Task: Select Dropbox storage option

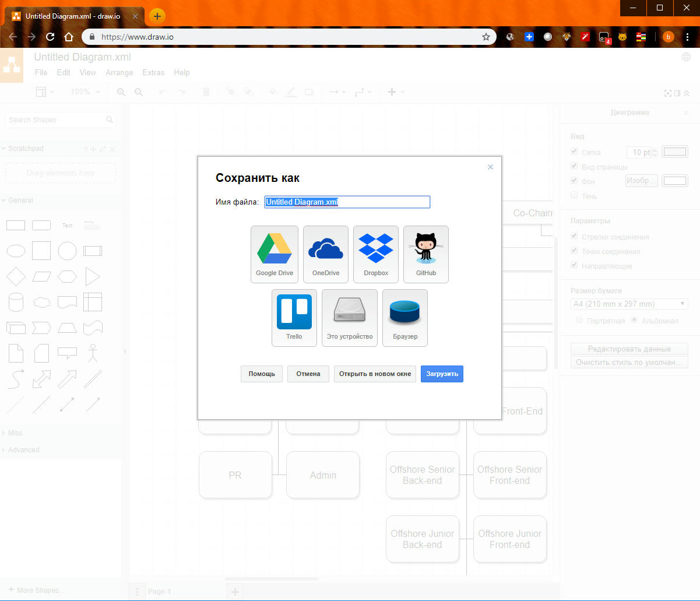Action: pos(376,255)
